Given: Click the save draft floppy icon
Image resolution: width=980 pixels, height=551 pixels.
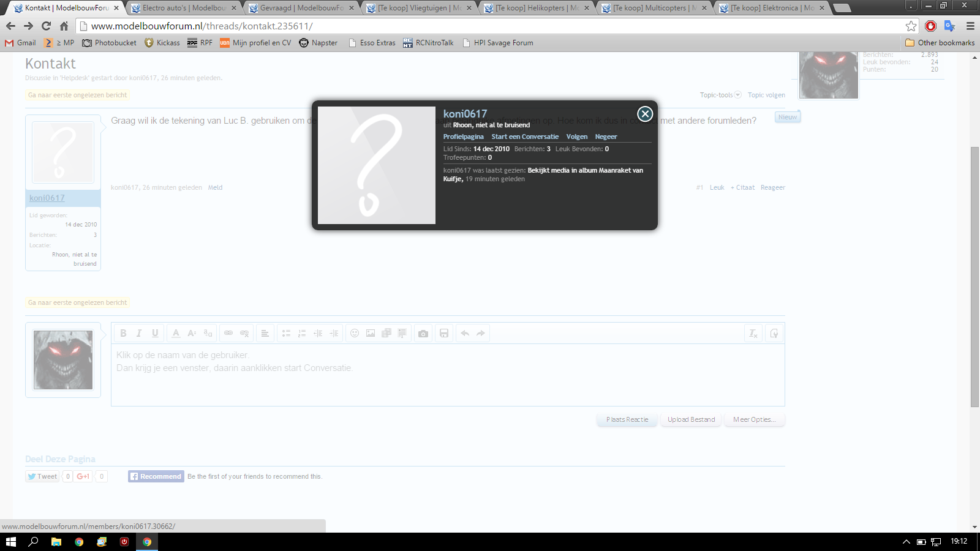Looking at the screenshot, I should coord(444,333).
